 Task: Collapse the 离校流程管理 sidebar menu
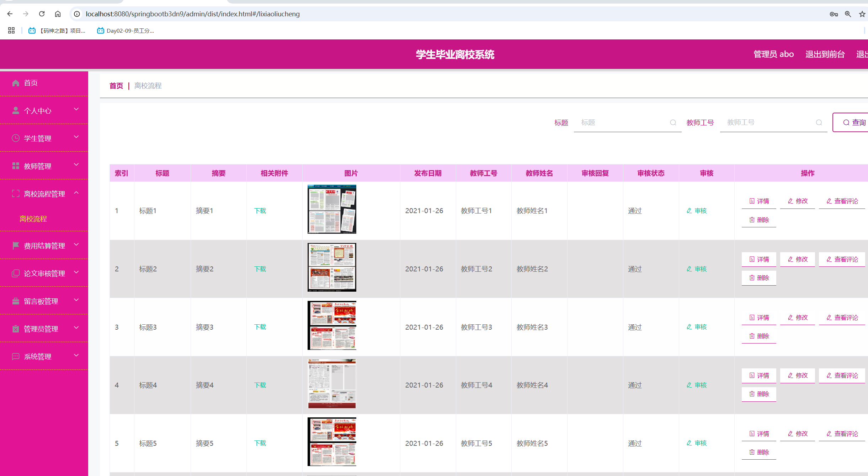tap(44, 194)
